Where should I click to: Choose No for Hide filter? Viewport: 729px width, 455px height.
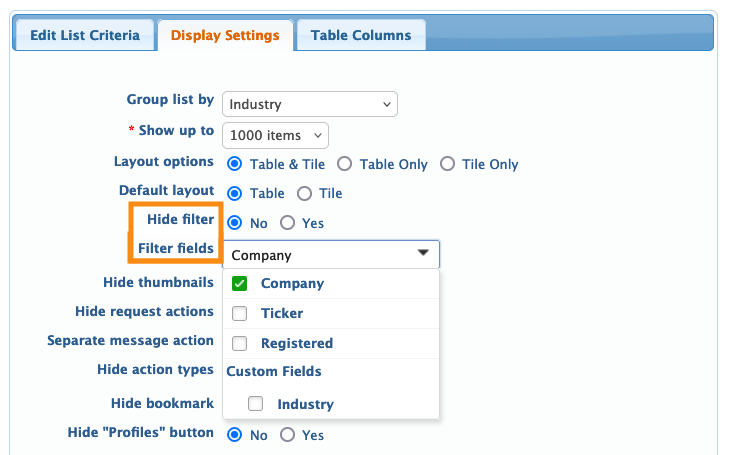click(236, 223)
